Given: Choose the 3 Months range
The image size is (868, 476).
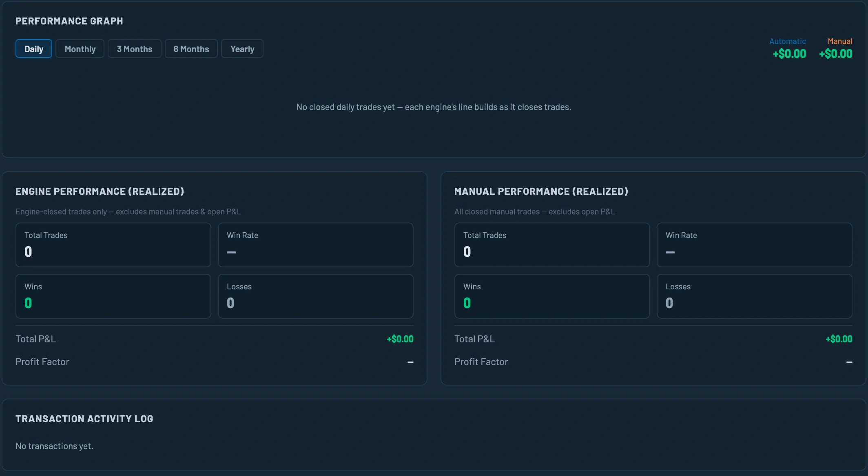Looking at the screenshot, I should point(135,49).
